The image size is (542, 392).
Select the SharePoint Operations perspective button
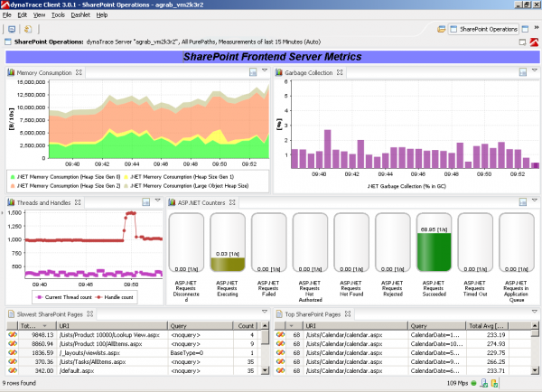pos(483,30)
